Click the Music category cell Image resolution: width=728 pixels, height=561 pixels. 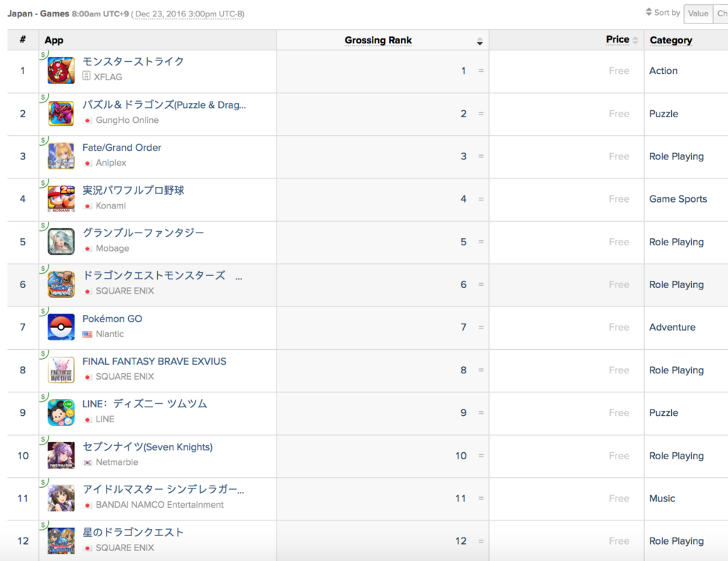click(x=662, y=498)
